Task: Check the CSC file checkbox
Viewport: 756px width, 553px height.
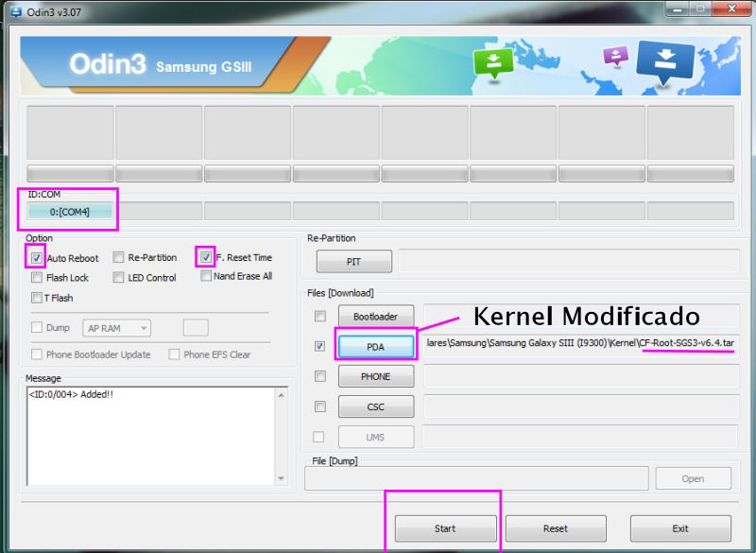Action: [x=320, y=406]
